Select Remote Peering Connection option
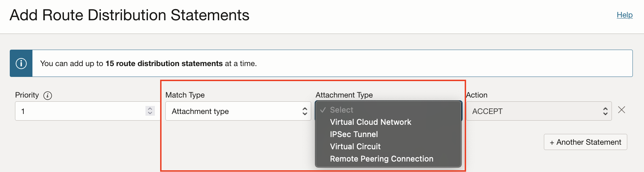 [x=381, y=159]
